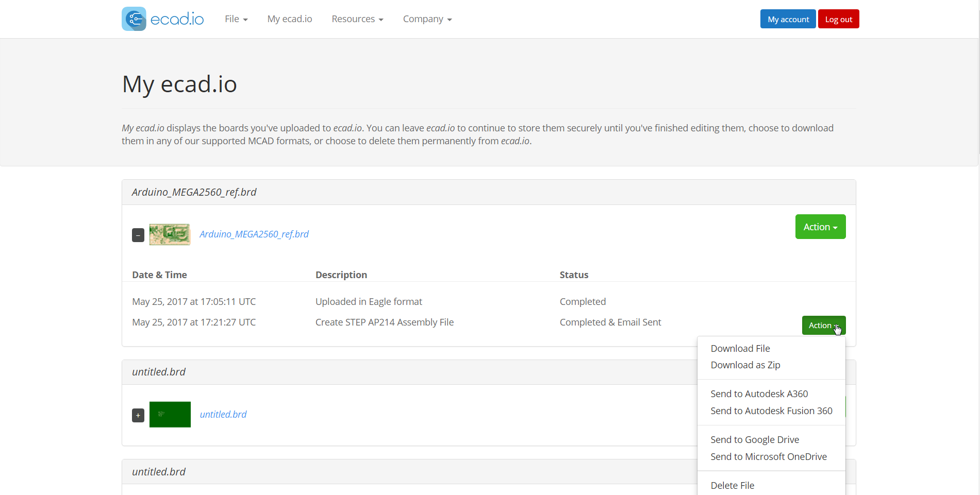The height and width of the screenshot is (495, 980).
Task: Select Download File from the menu
Action: click(740, 348)
